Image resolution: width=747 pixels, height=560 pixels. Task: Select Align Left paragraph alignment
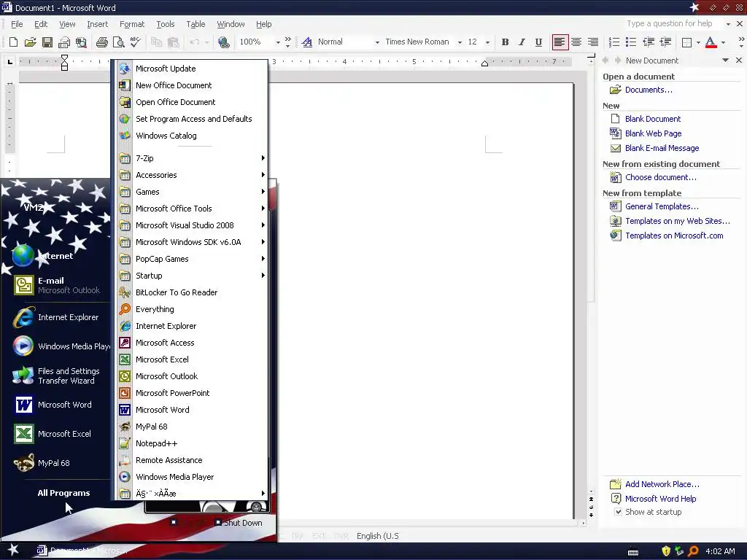(560, 42)
